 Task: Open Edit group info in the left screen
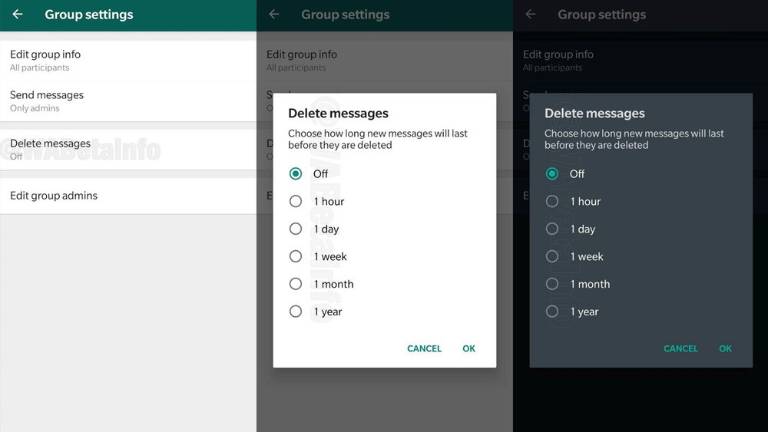tap(60, 59)
